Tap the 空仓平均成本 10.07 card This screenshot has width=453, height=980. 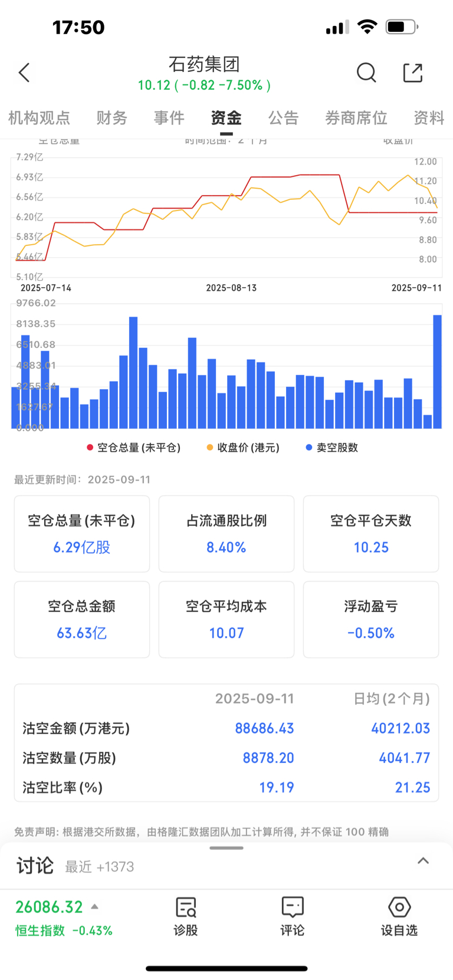tap(226, 619)
